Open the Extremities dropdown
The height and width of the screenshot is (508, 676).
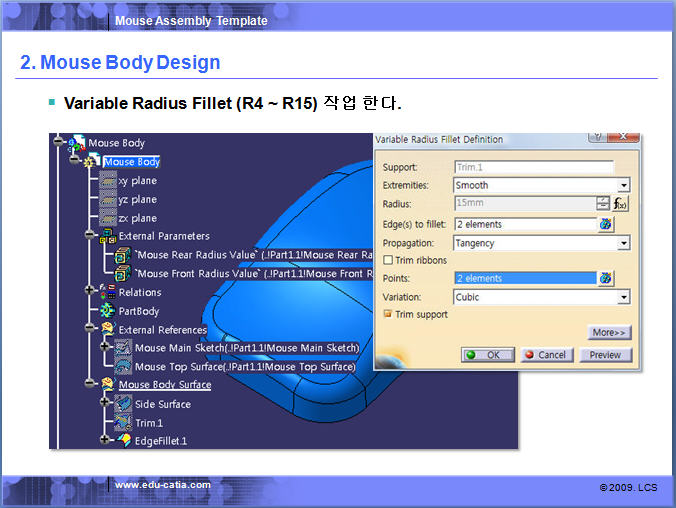pyautogui.click(x=623, y=185)
